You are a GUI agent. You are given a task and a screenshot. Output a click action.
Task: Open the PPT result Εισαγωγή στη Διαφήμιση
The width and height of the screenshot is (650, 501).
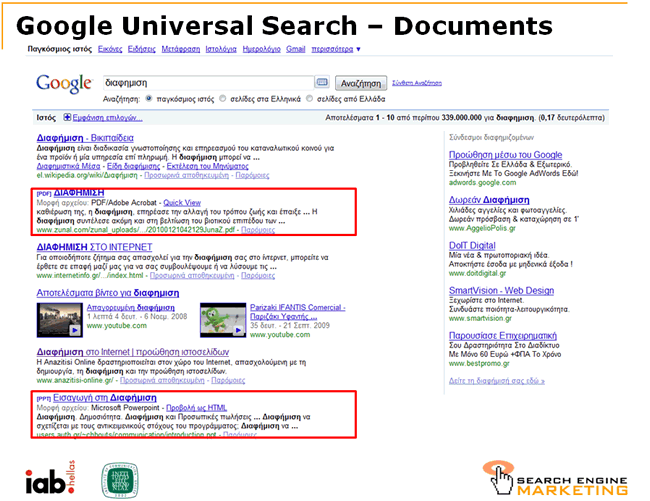pos(104,398)
